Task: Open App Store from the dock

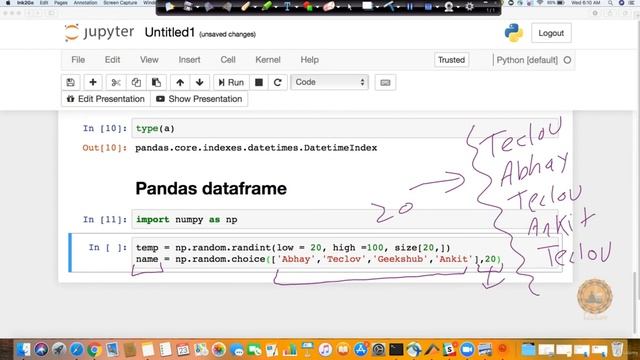Action: click(360, 349)
